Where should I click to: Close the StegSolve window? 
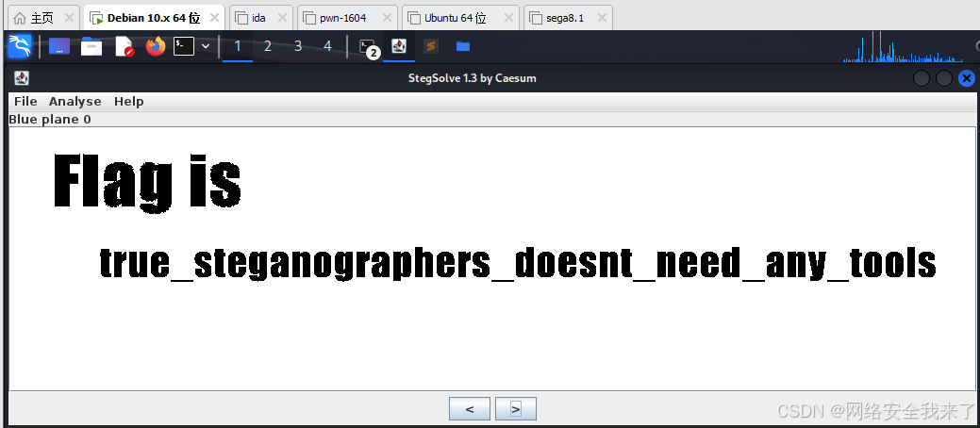click(966, 78)
